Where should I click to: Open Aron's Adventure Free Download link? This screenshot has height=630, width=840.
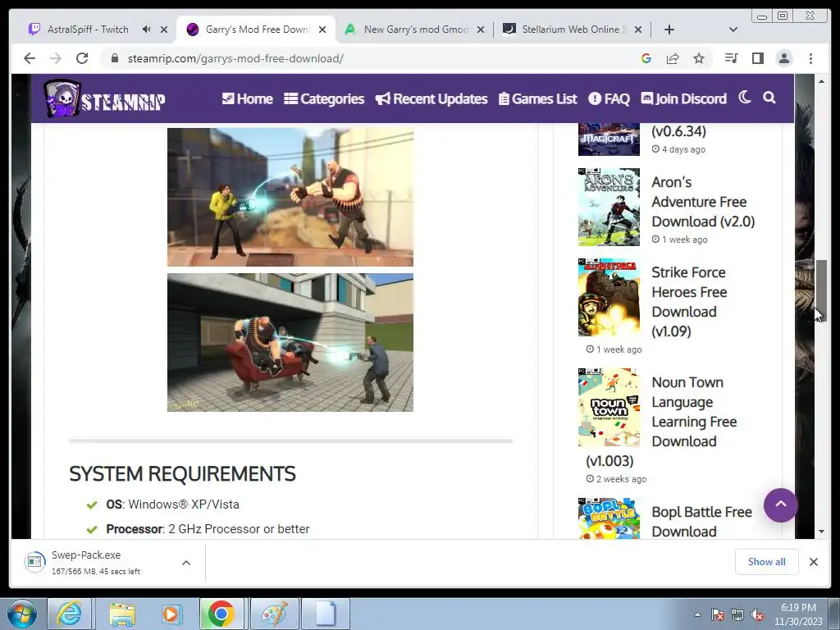703,202
